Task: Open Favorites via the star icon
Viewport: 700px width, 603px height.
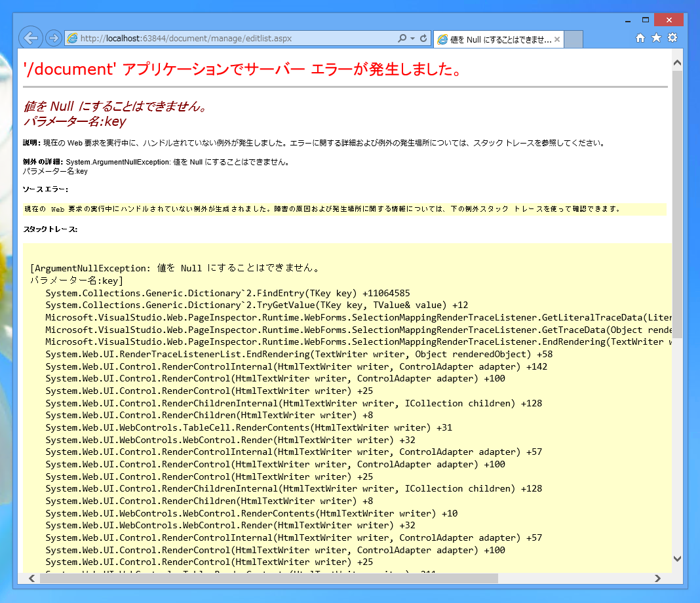Action: click(x=656, y=38)
